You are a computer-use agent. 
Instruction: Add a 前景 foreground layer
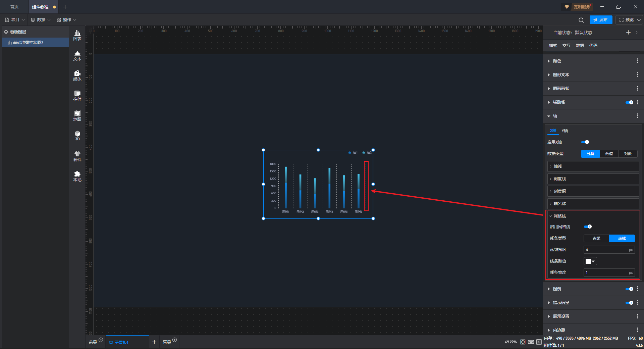[101, 340]
